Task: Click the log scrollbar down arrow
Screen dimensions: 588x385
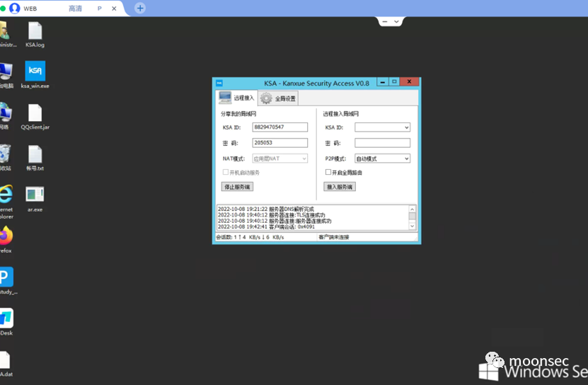Action: pos(412,226)
